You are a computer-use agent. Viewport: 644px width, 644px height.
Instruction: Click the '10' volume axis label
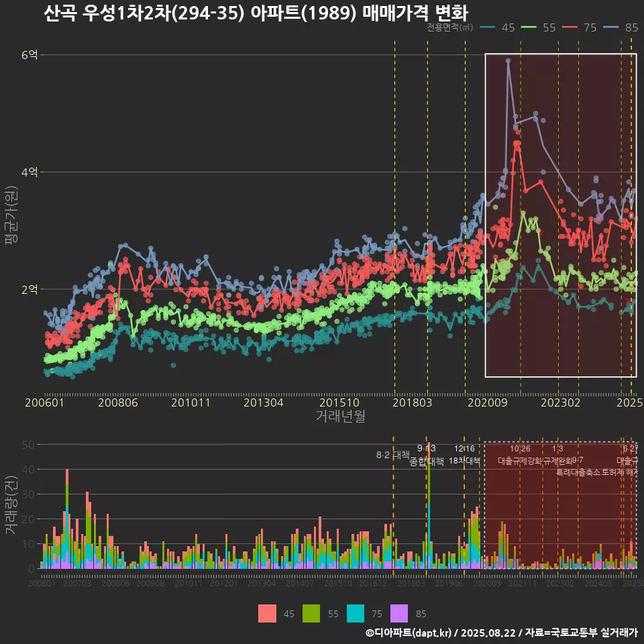point(28,544)
